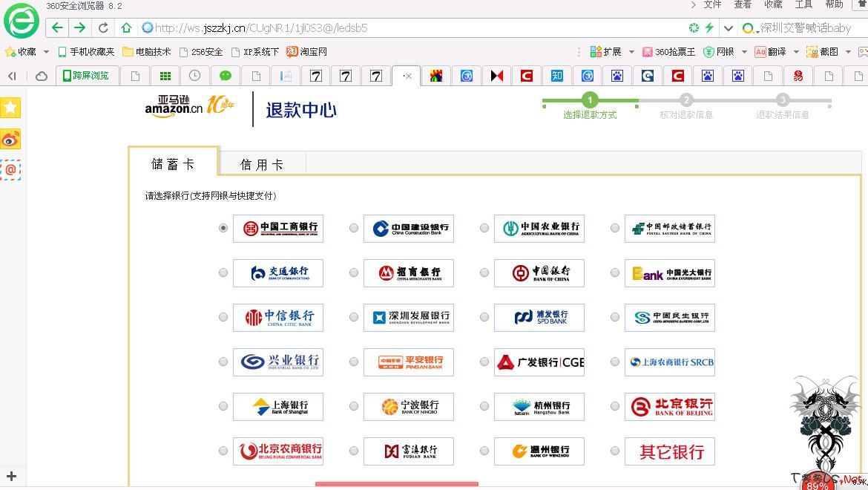Open the 淘宝网 bookmark link
The image size is (868, 490).
coord(307,52)
